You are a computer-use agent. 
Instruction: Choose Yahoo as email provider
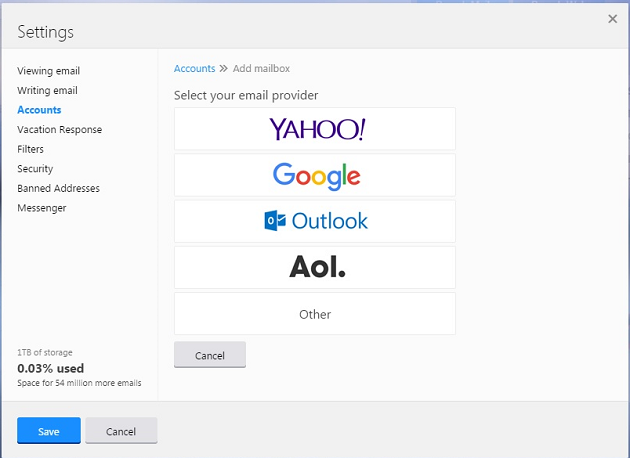pyautogui.click(x=315, y=129)
